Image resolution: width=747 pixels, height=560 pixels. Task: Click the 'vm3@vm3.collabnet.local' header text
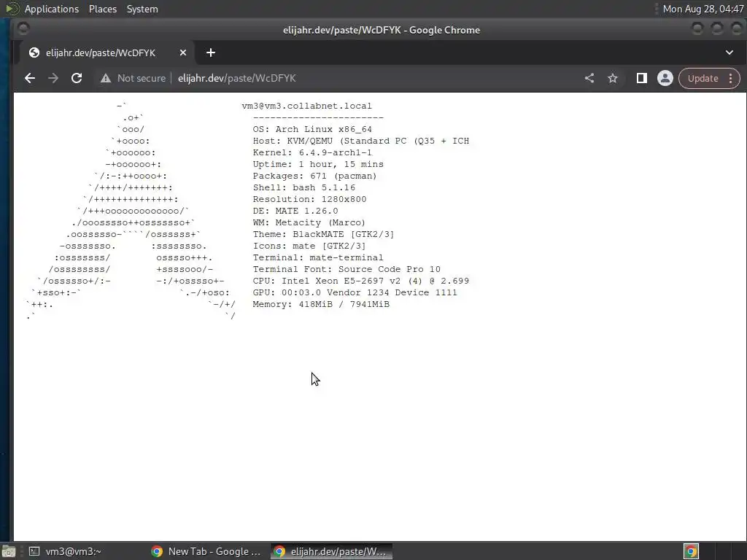coord(306,106)
